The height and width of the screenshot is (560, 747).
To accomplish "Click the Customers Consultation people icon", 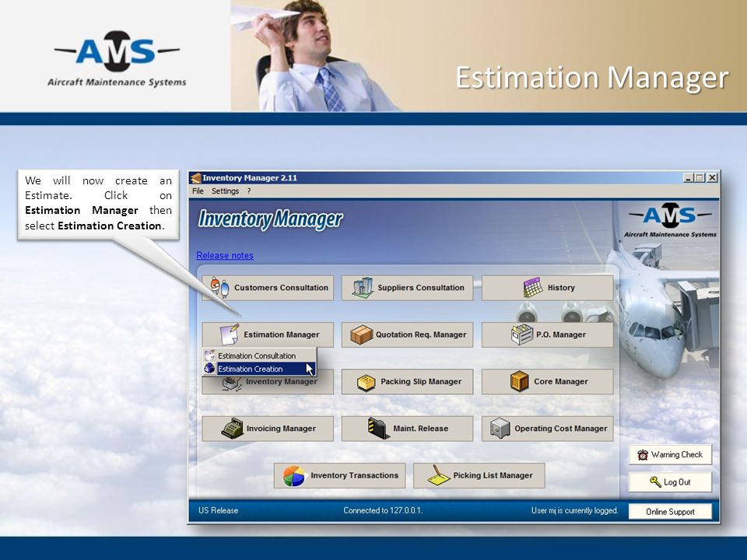I will tap(219, 288).
